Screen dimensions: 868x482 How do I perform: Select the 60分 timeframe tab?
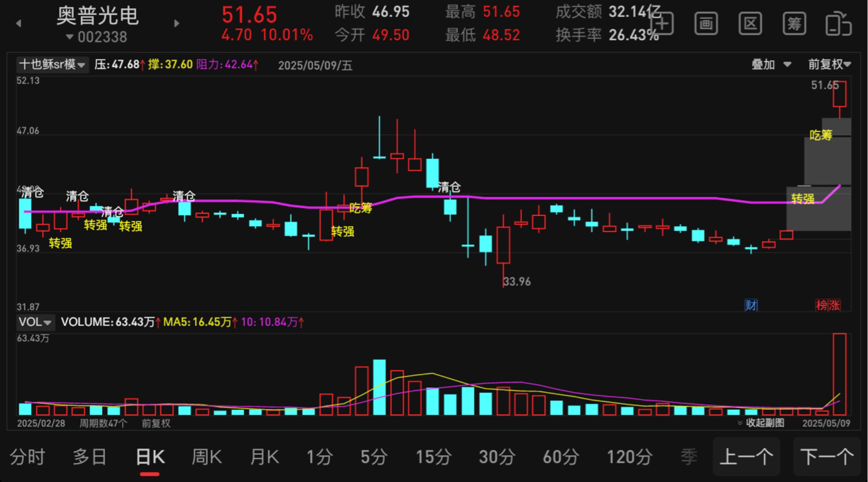click(560, 457)
